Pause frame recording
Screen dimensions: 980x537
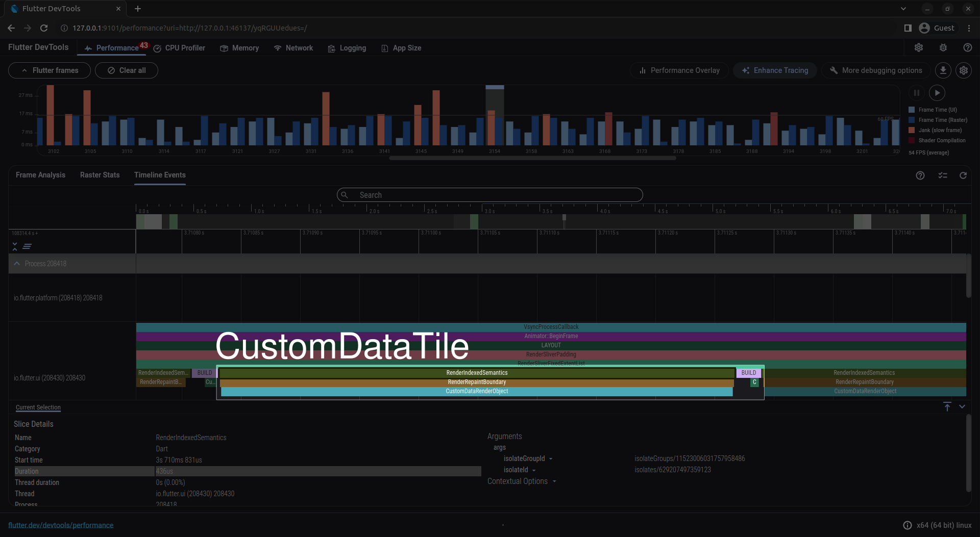916,93
